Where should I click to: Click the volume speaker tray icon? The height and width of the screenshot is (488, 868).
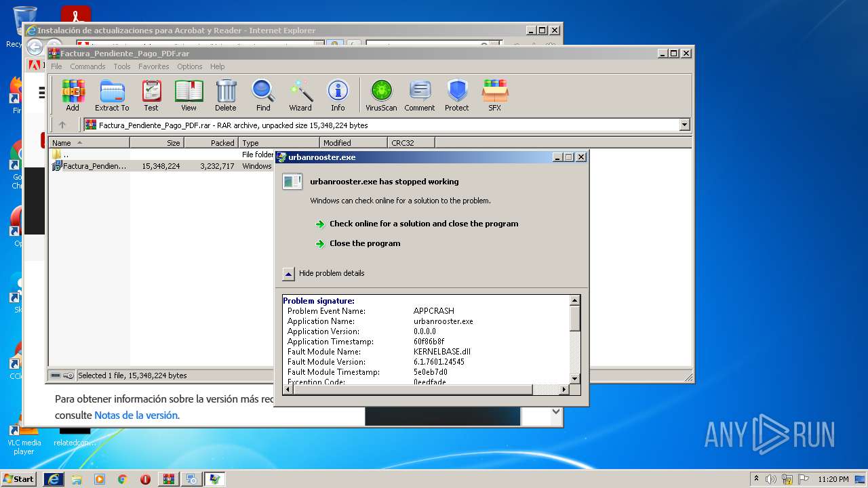click(771, 479)
